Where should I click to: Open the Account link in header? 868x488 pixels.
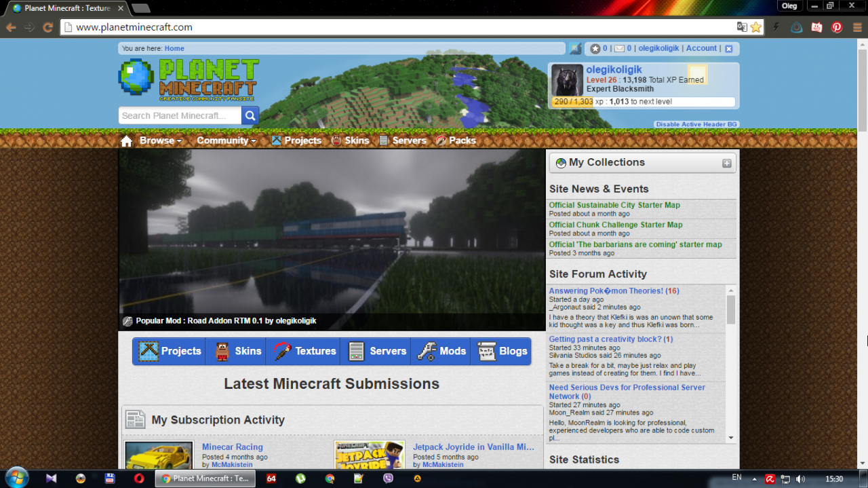pos(701,48)
